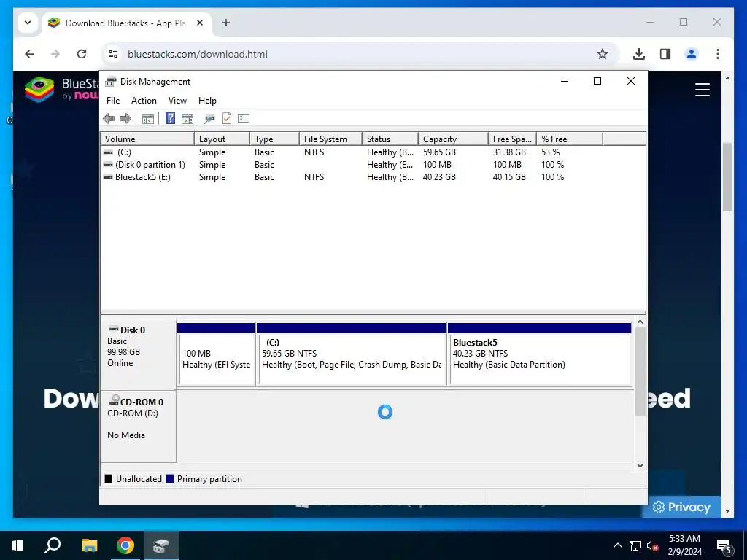
Task: Click the bluestacks.com address bar URL
Action: [198, 54]
